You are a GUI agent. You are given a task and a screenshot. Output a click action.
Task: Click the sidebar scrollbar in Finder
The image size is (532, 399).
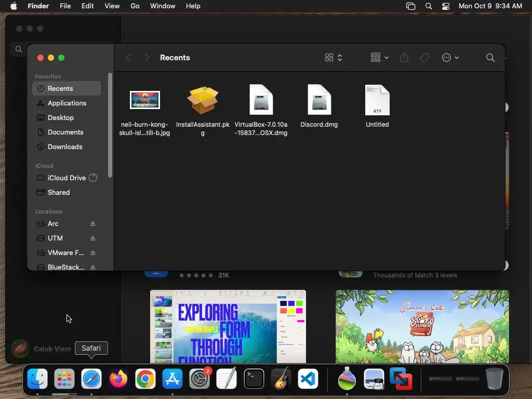110,125
